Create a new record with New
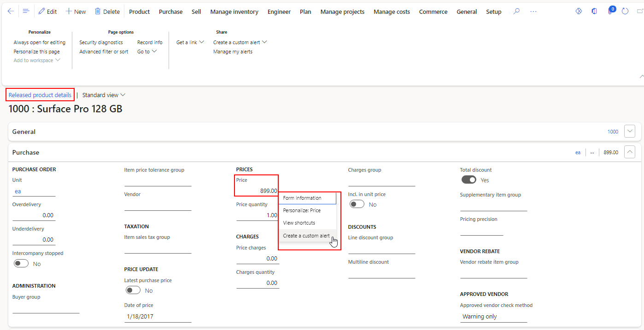 click(x=76, y=12)
